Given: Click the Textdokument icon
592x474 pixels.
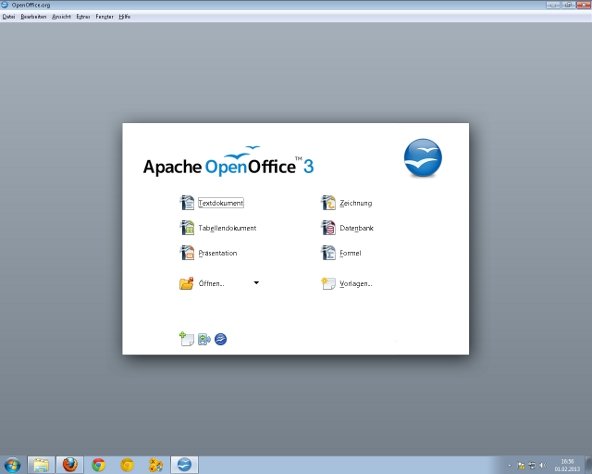Looking at the screenshot, I should pos(187,203).
